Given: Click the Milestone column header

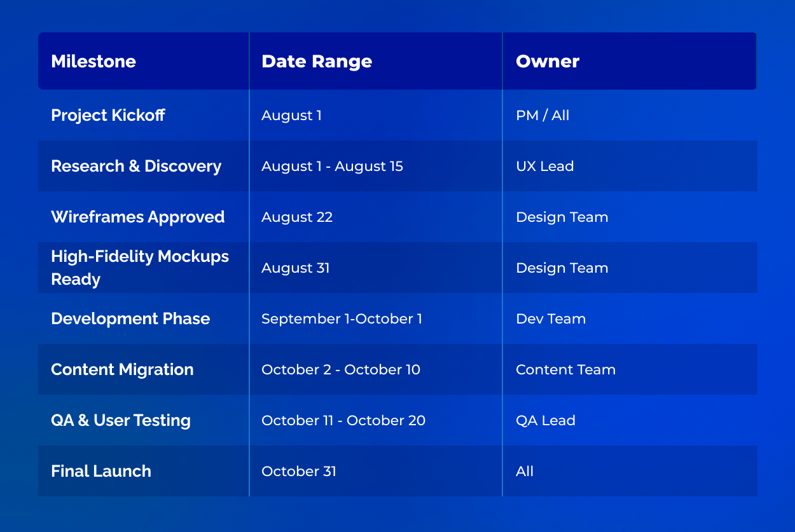Looking at the screenshot, I should [93, 61].
